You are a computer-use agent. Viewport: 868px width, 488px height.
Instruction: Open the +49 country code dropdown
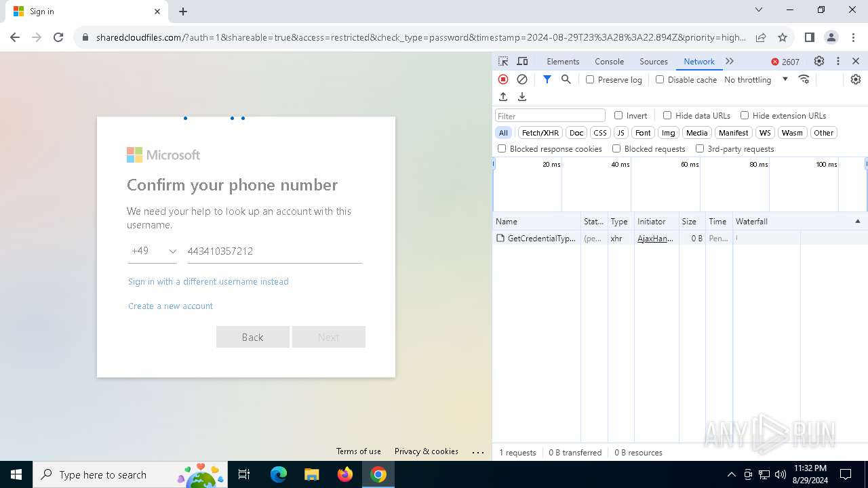point(153,251)
